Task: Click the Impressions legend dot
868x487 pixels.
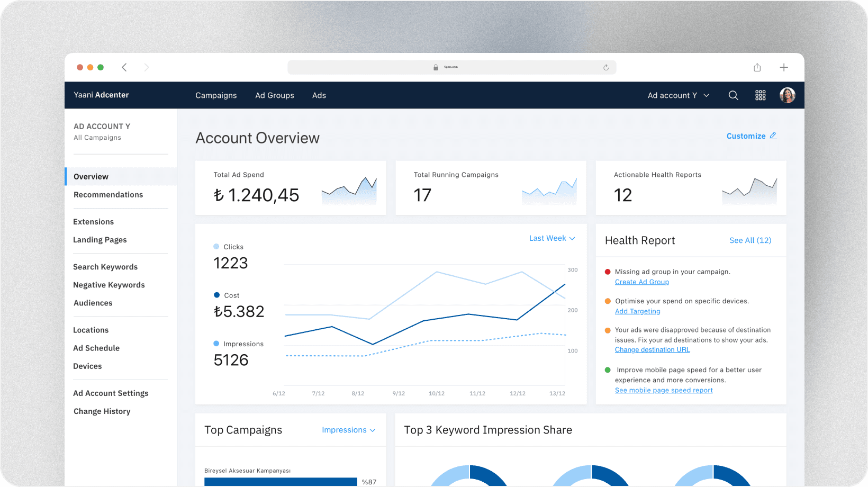Action: (216, 344)
